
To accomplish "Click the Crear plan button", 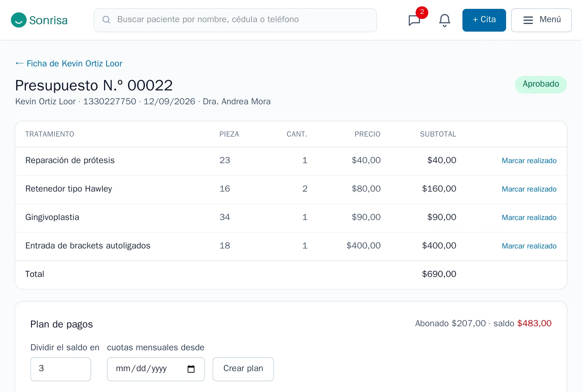I will (243, 369).
